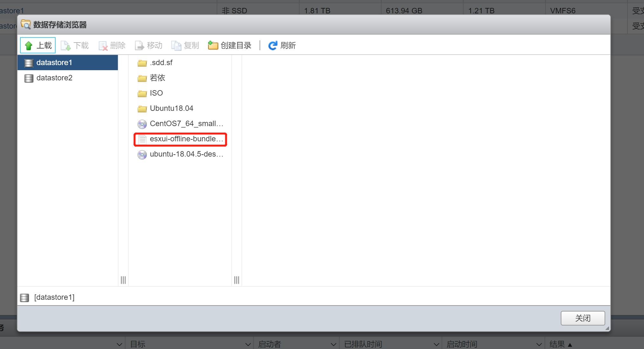
Task: Select datastore1 storage icon in sidebar
Action: pos(29,63)
